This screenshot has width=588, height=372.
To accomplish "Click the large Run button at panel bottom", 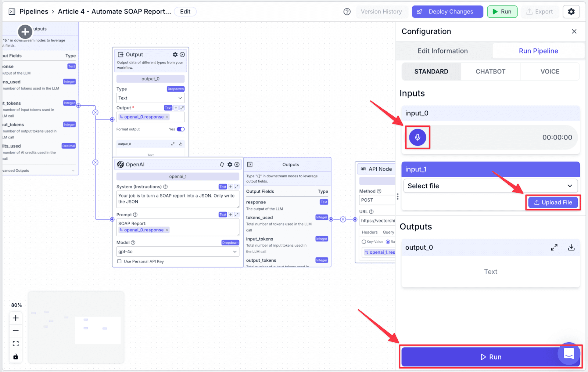I will [x=490, y=357].
